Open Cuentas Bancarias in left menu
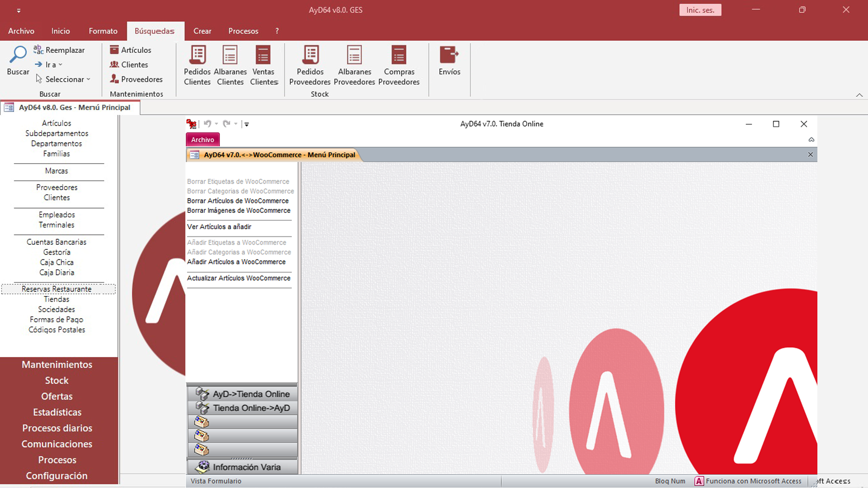Viewport: 868px width, 488px height. [x=57, y=242]
